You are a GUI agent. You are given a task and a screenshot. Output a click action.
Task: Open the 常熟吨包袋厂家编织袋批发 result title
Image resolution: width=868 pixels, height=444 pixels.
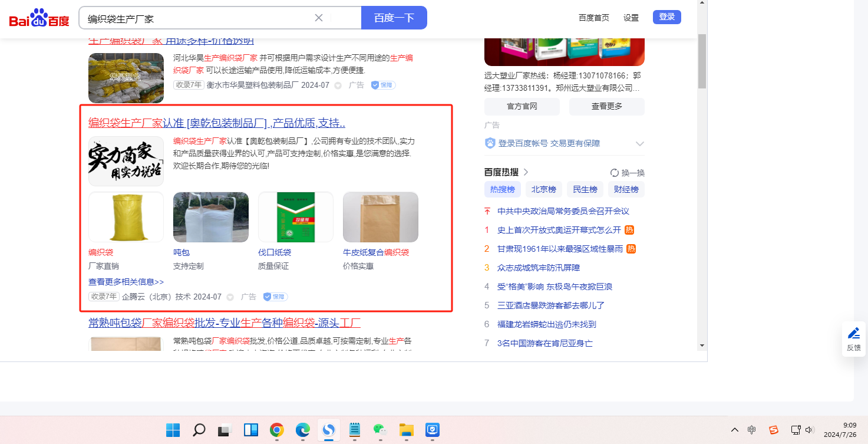pyautogui.click(x=225, y=323)
